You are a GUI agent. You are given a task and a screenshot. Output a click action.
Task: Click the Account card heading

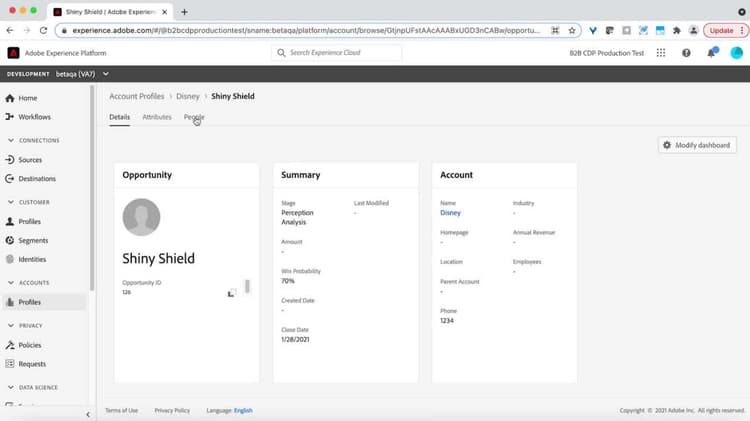tap(456, 175)
